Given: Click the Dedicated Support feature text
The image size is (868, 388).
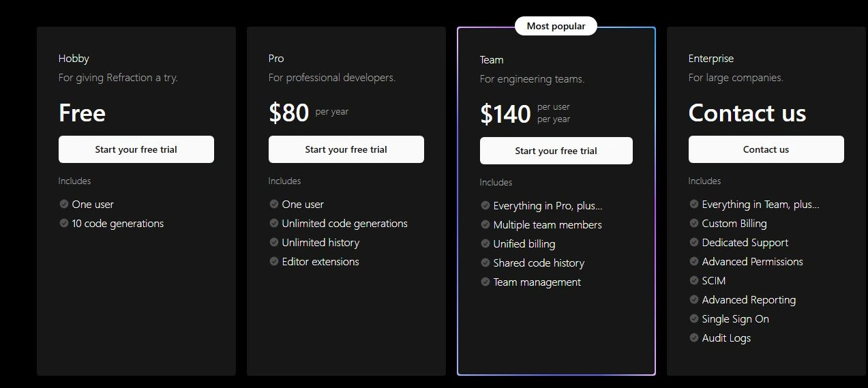Looking at the screenshot, I should click(745, 242).
